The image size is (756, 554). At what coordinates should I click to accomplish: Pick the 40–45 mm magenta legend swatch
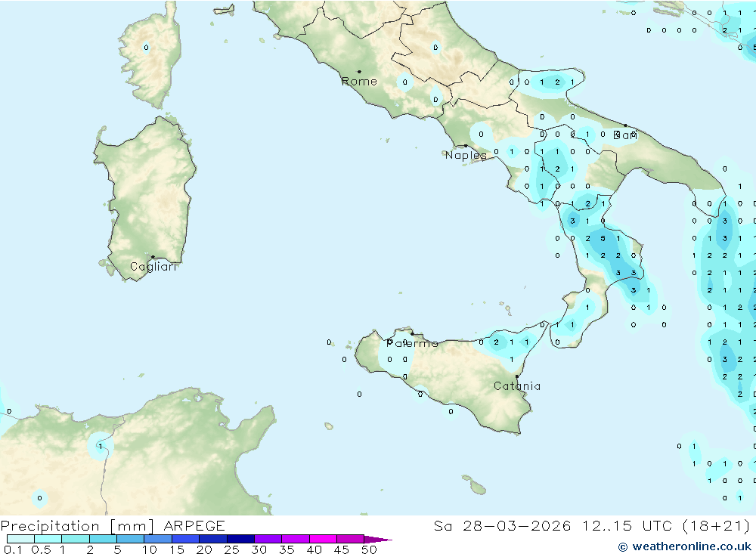pyautogui.click(x=323, y=539)
